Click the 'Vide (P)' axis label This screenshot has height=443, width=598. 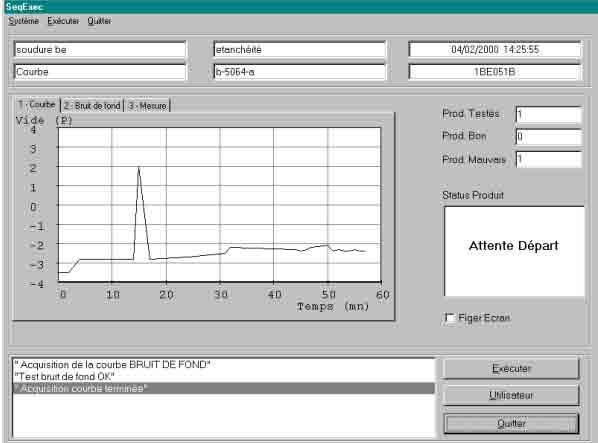44,120
